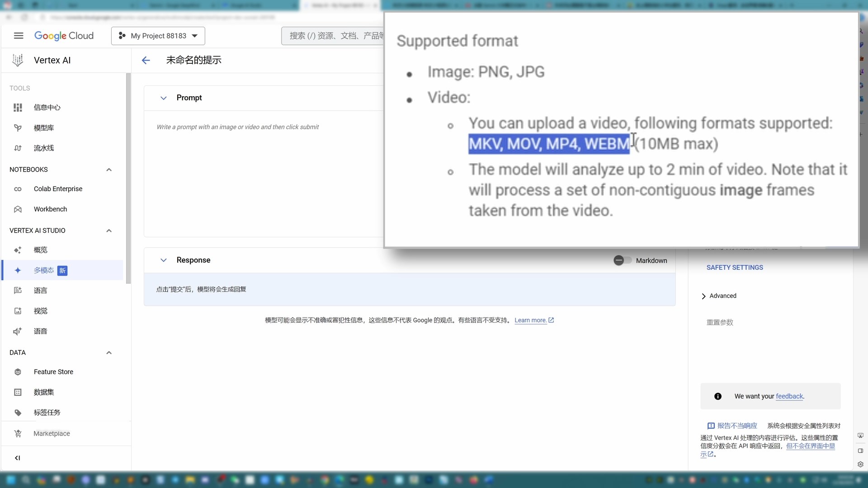Collapse the VERTEX AI STUDIO section
The image size is (868, 488).
(x=109, y=230)
